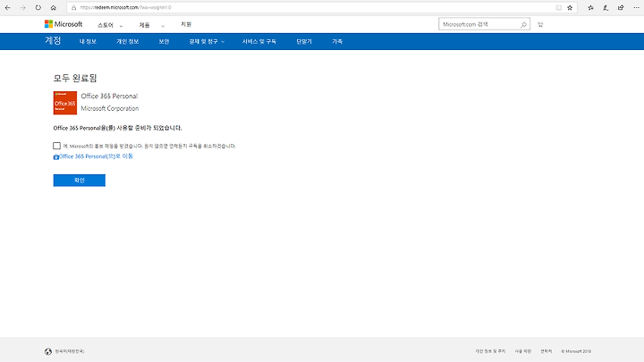Open the 개인 정보 tab
The image size is (644, 362).
[x=127, y=41]
